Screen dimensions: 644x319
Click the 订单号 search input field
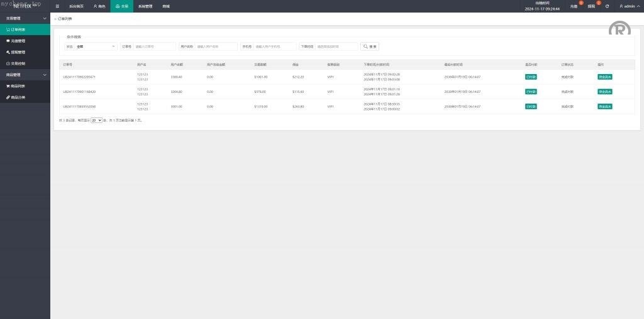pos(154,46)
